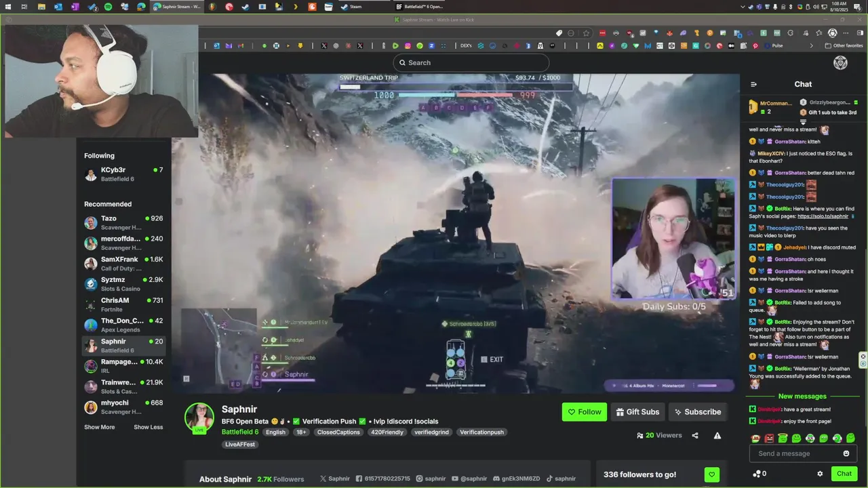This screenshot has width=868, height=488.
Task: Open the solo.to/saphnir link in chat
Action: tap(823, 216)
